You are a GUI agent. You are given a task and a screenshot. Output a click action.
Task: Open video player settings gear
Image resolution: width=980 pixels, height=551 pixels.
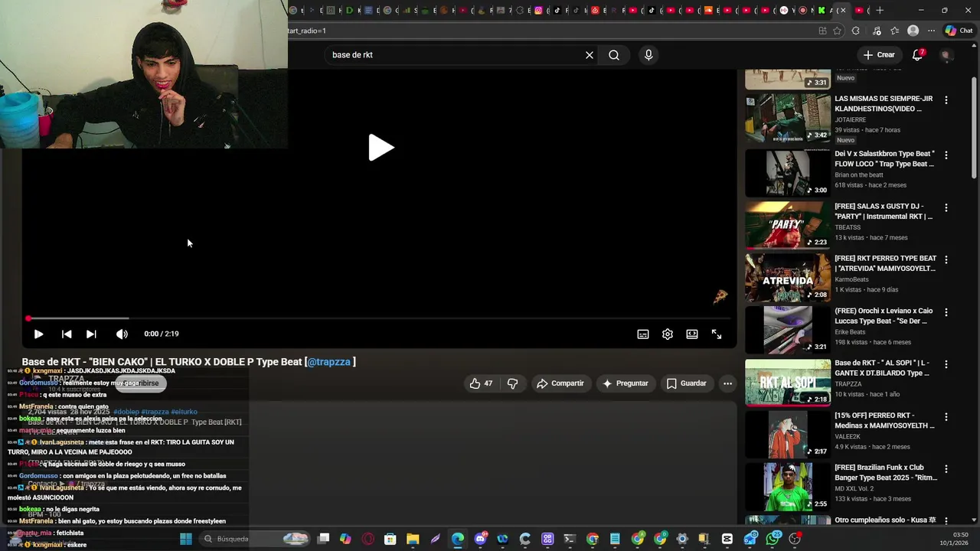668,334
